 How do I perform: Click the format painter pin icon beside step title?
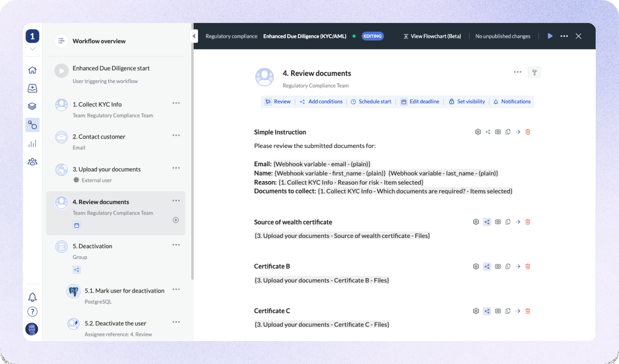[534, 73]
